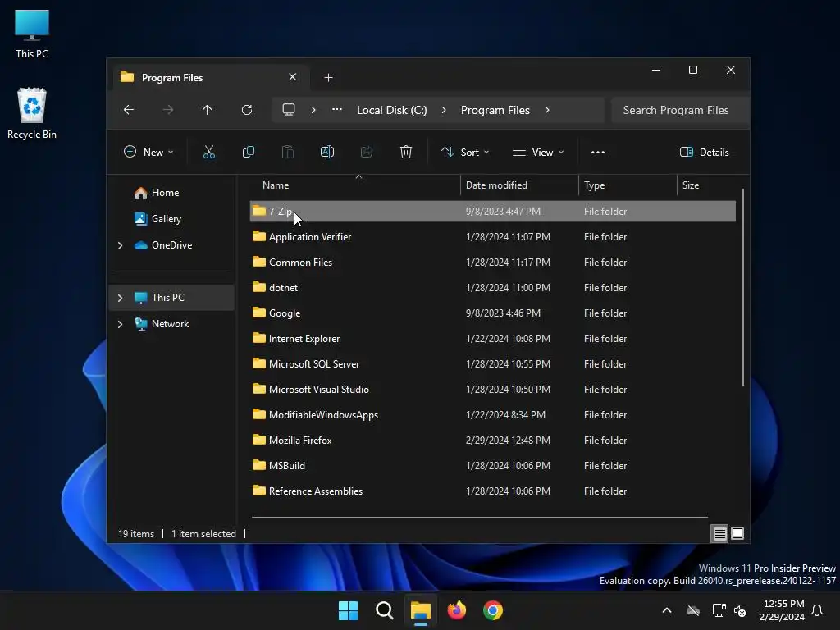Viewport: 840px width, 630px height.
Task: Select the ModifiableWindowsApps folder
Action: pyautogui.click(x=493, y=415)
